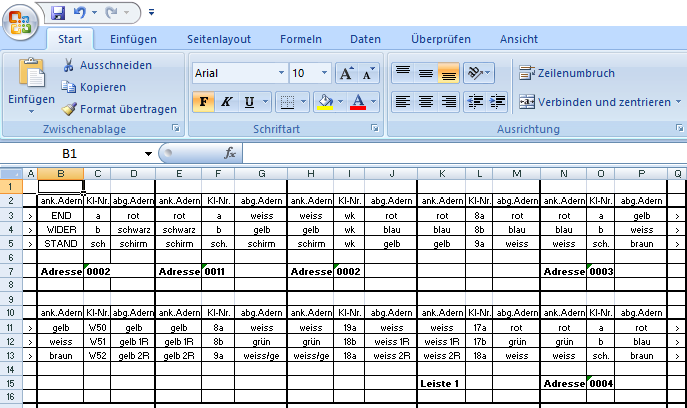Toggle underline U formatting
This screenshot has width=687, height=408.
click(x=249, y=102)
